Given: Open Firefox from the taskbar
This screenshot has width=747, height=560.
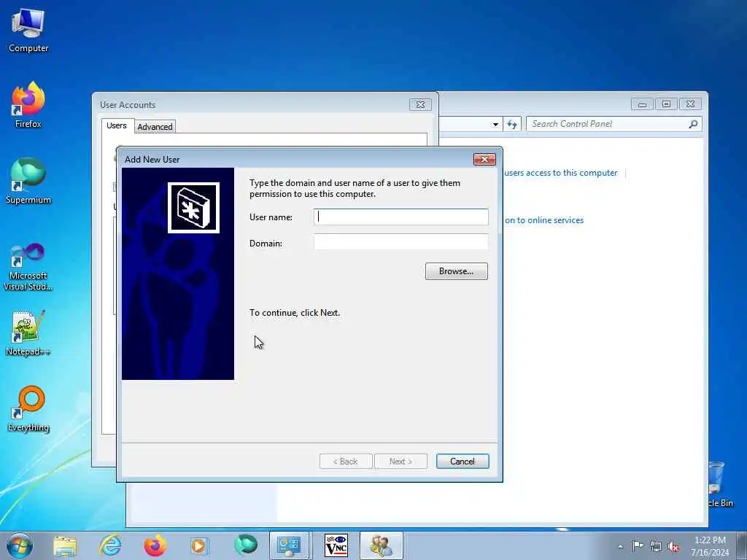Looking at the screenshot, I should pyautogui.click(x=155, y=545).
